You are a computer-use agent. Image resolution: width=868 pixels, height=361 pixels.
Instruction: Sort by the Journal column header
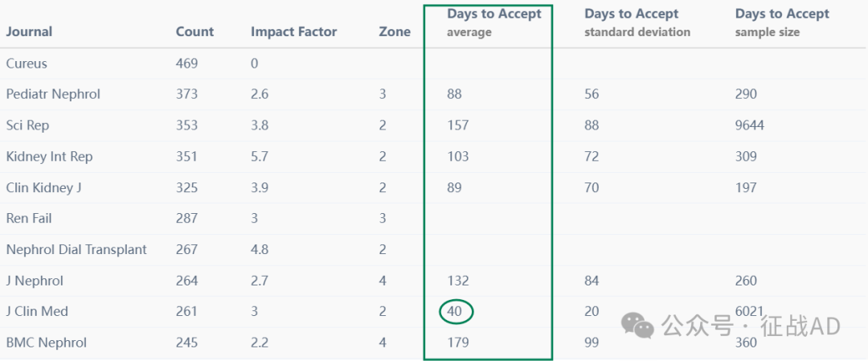30,31
